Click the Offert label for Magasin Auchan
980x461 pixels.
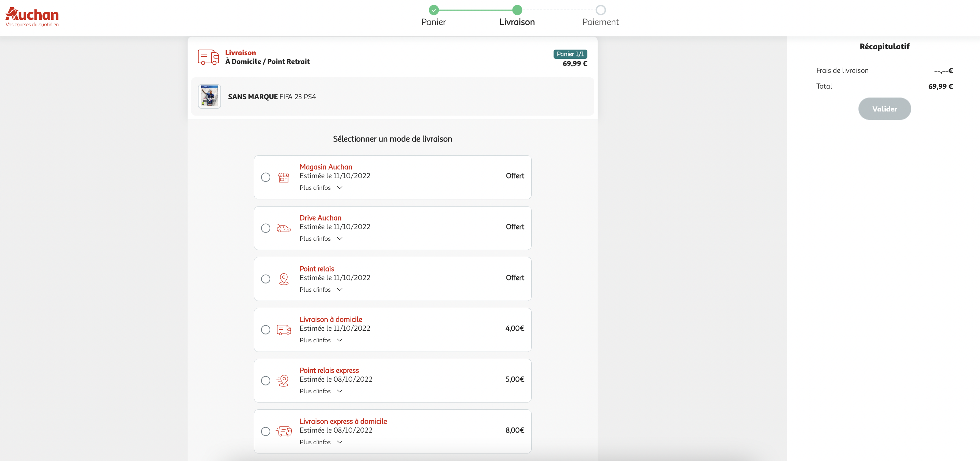515,176
